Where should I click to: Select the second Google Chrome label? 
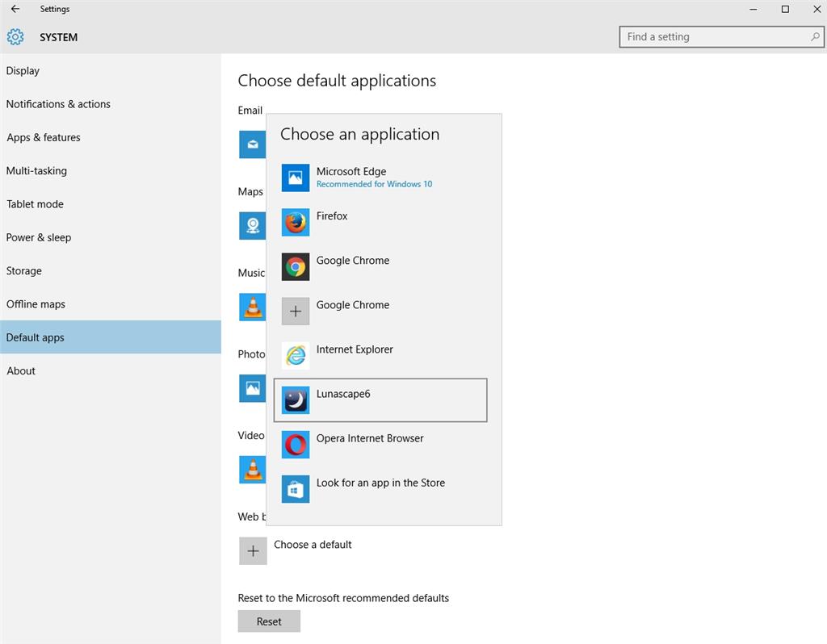tap(352, 304)
